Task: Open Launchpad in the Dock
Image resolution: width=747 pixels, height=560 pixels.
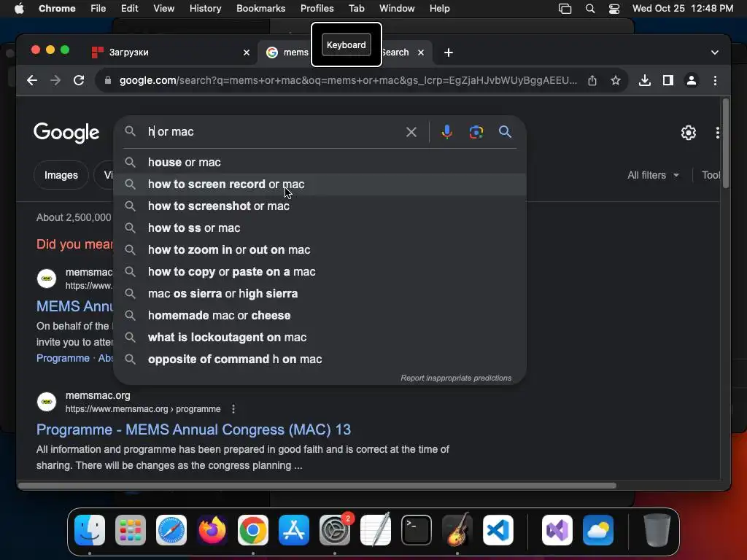Action: (131, 530)
